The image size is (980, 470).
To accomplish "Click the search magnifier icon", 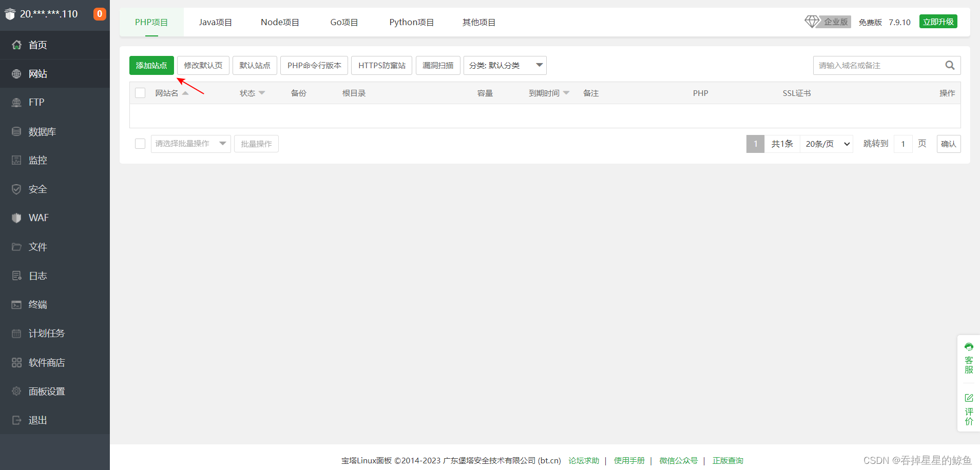I will tap(950, 65).
